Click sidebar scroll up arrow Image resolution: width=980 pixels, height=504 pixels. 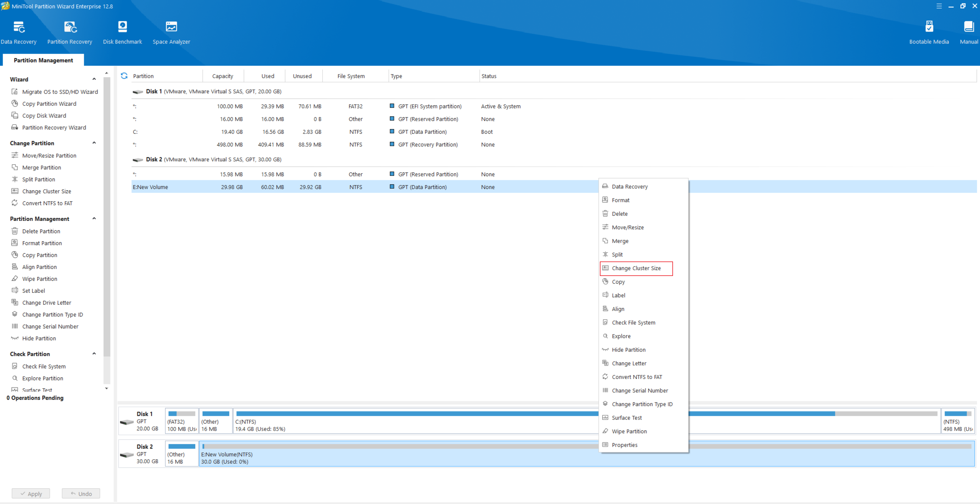pyautogui.click(x=106, y=73)
